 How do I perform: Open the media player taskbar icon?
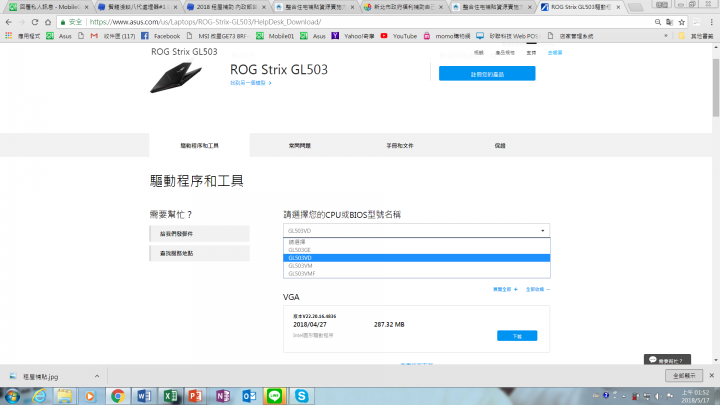[90, 396]
